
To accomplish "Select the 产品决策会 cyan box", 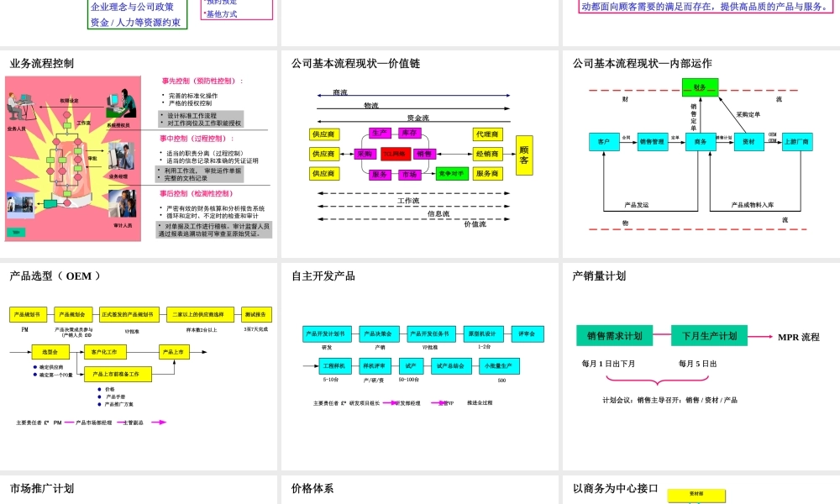I will click(x=379, y=333).
